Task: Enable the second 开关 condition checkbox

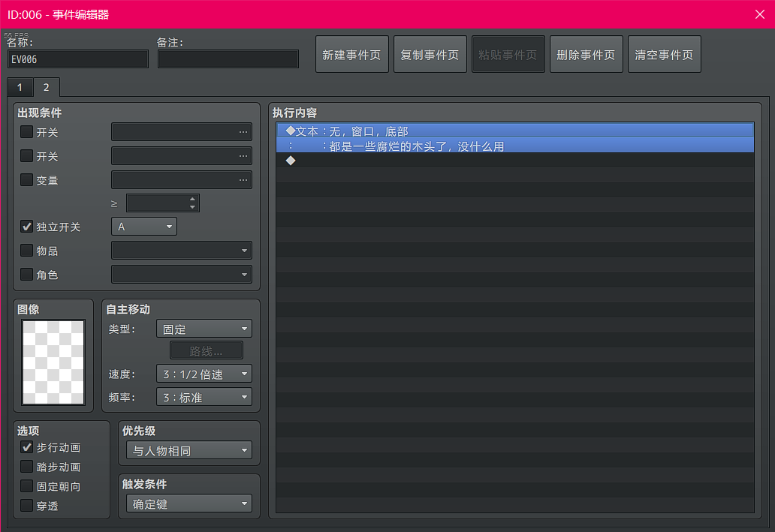Action: (27, 156)
